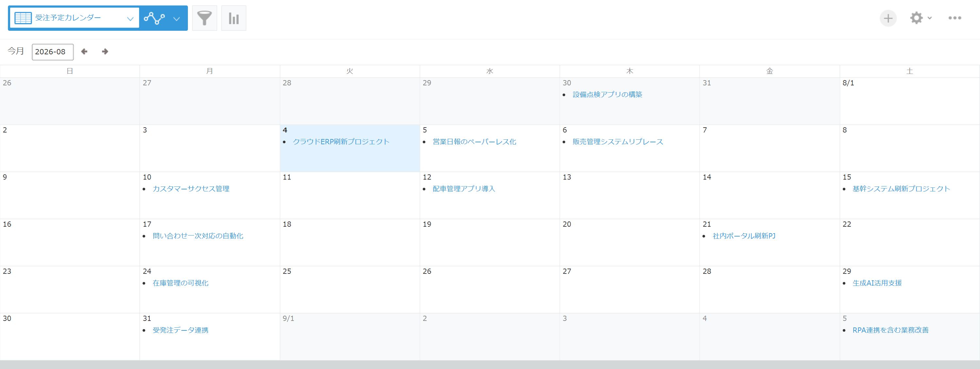Open 生成AI活用支援 record
The image size is (980, 369).
point(877,283)
